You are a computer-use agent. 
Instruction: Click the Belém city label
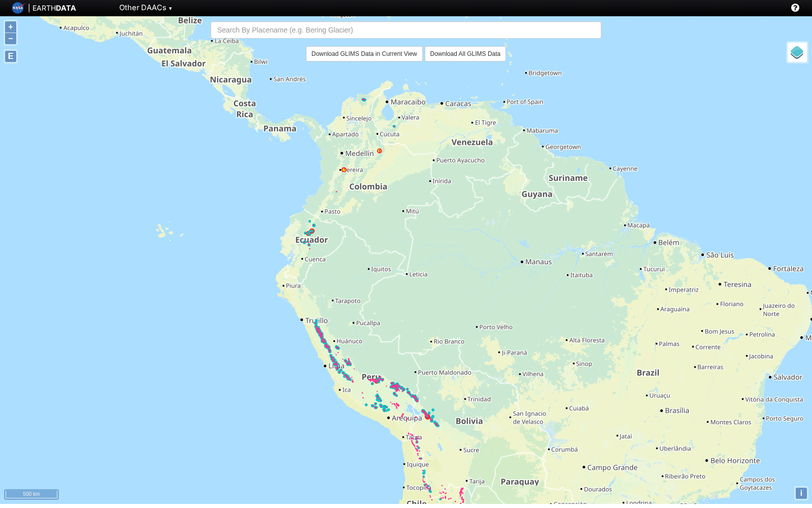tap(668, 243)
